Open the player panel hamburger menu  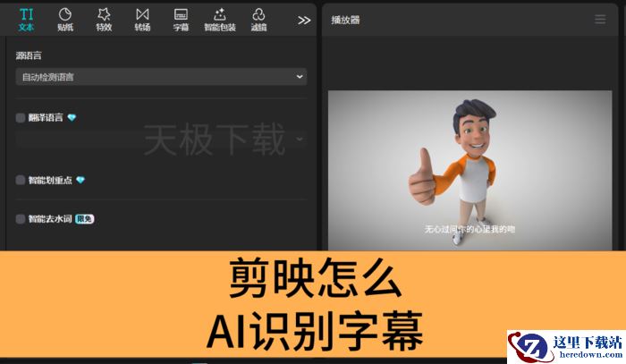[600, 20]
